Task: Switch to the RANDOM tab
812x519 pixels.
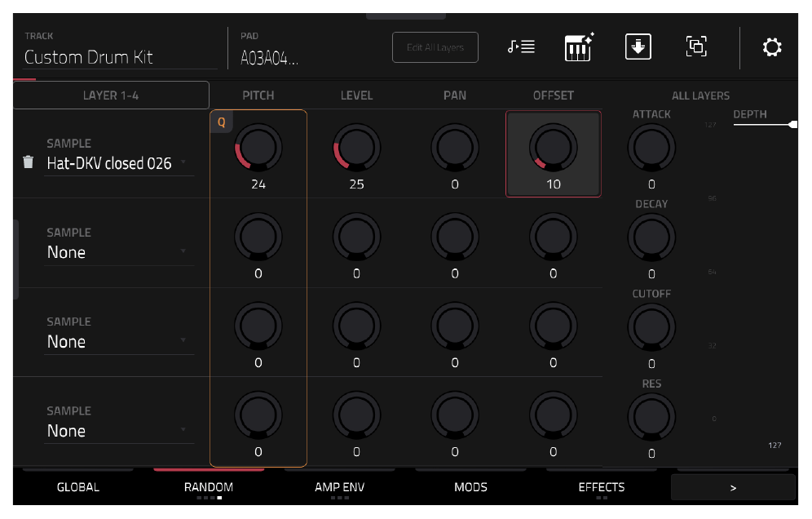Action: (209, 487)
